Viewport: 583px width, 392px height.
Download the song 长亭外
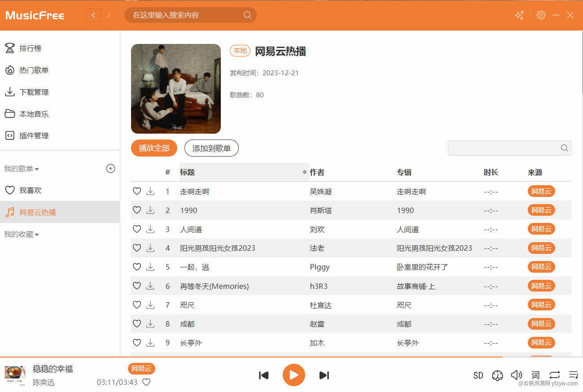[150, 343]
